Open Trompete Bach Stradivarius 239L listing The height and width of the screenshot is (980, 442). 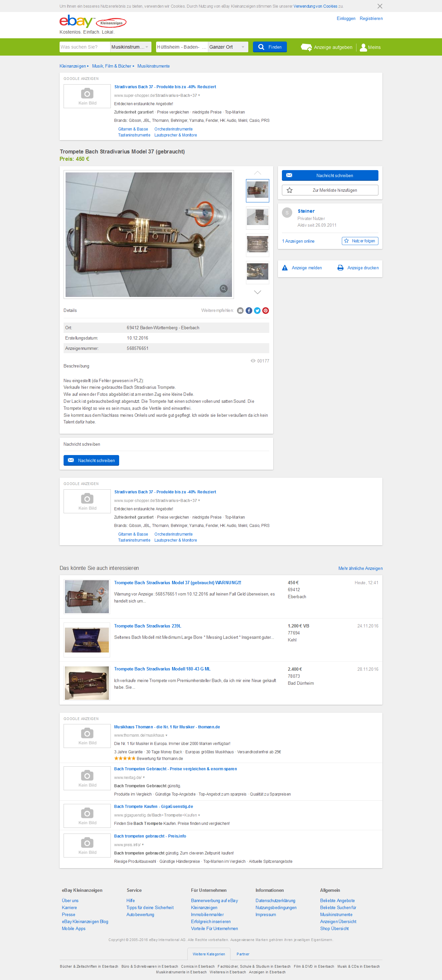(147, 626)
